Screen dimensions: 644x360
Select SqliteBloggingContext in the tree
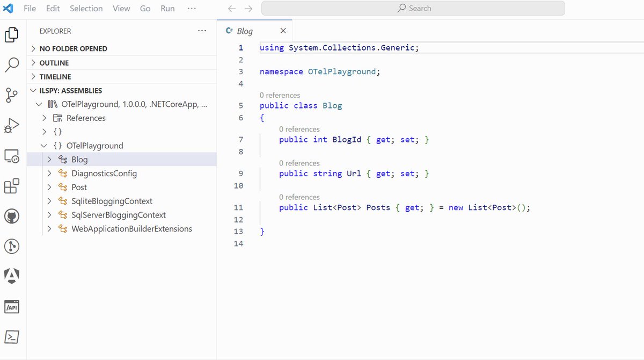coord(112,201)
